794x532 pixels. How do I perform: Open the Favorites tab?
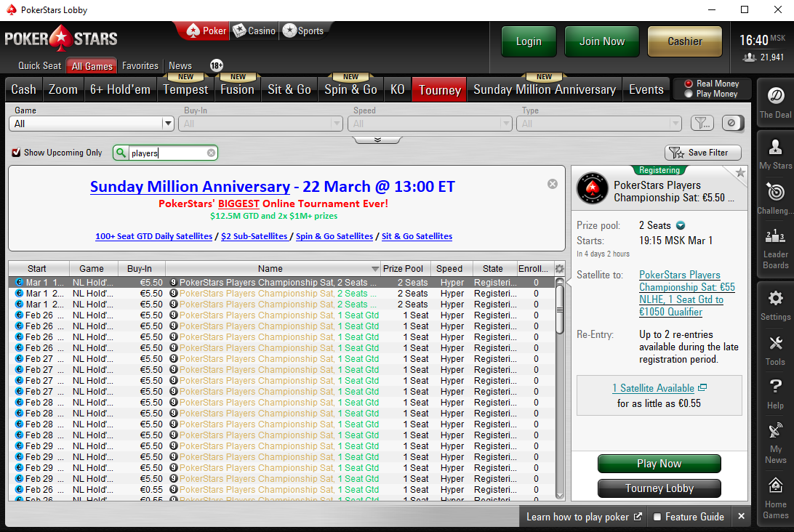click(x=140, y=66)
